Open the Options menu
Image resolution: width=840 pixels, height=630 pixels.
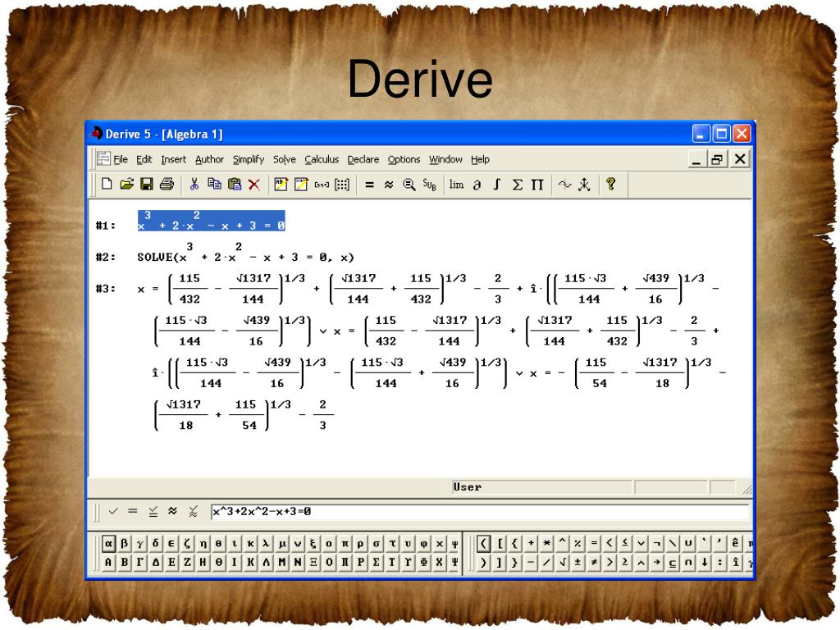point(404,159)
